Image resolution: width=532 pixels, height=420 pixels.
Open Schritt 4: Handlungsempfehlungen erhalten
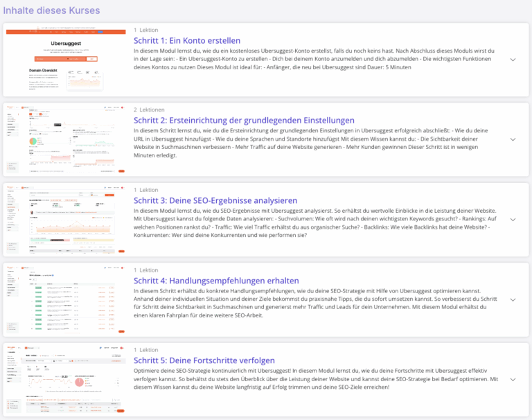point(216,281)
